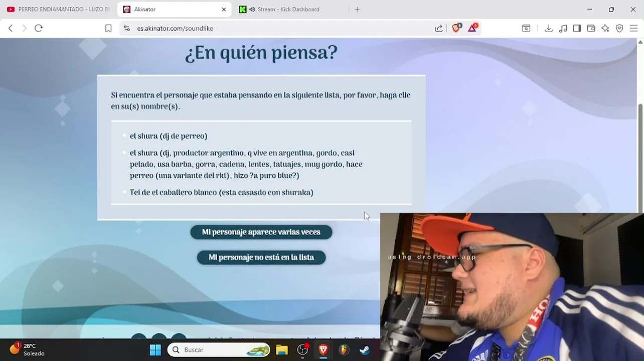644x361 pixels.
Task: Click the share page icon in address bar
Action: point(439,29)
